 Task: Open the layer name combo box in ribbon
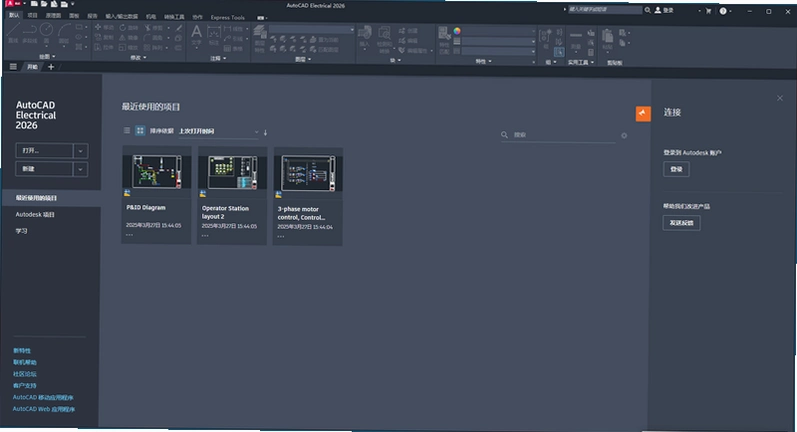(x=311, y=30)
